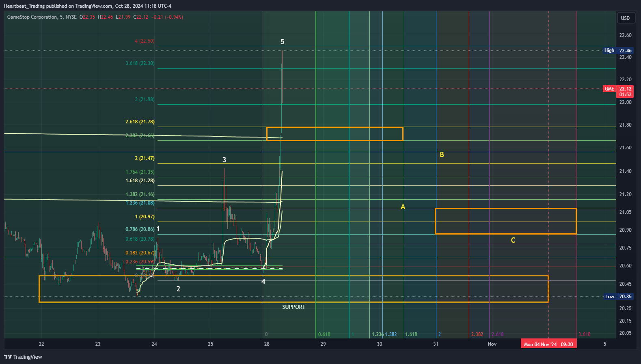The height and width of the screenshot is (364, 641).
Task: Select the High 22.46 price label
Action: click(x=618, y=50)
